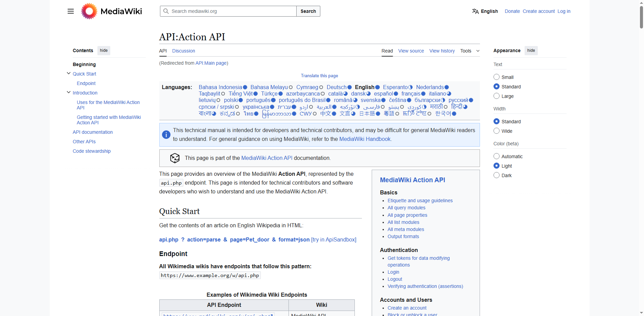This screenshot has height=316, width=644.
Task: Click the info icon in the technical manual notice
Action: (166, 134)
